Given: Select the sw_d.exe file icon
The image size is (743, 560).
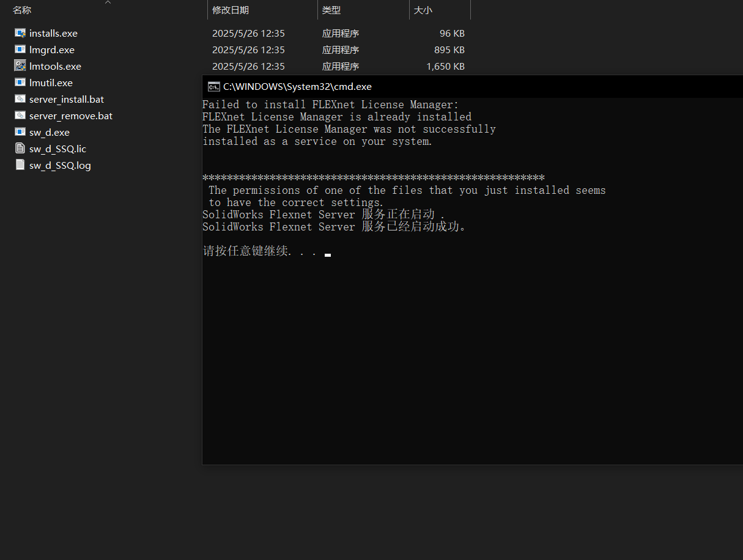Looking at the screenshot, I should point(20,132).
